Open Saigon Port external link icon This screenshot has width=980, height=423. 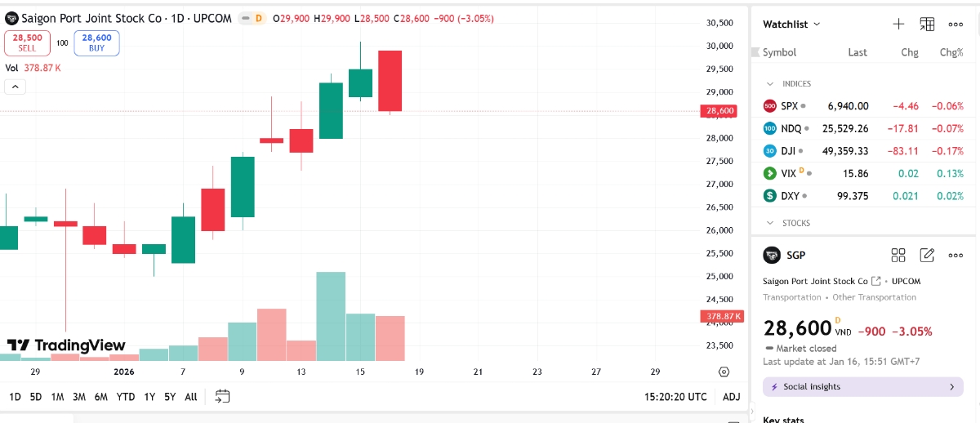pyautogui.click(x=877, y=281)
